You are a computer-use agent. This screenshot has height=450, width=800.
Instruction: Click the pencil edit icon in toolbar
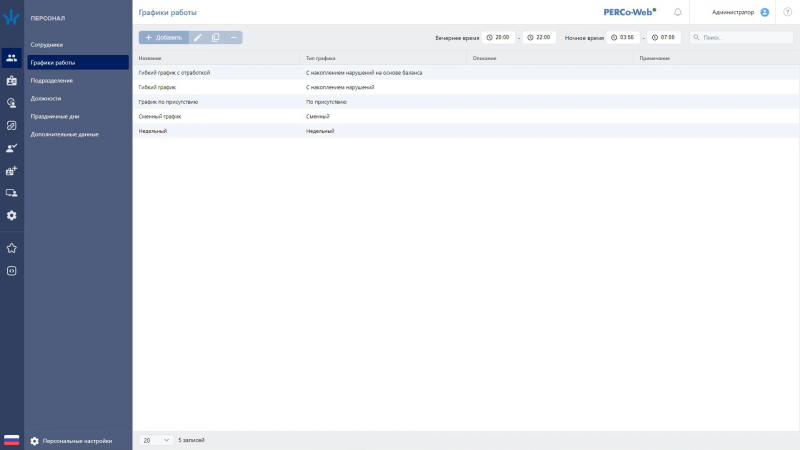[x=198, y=37]
